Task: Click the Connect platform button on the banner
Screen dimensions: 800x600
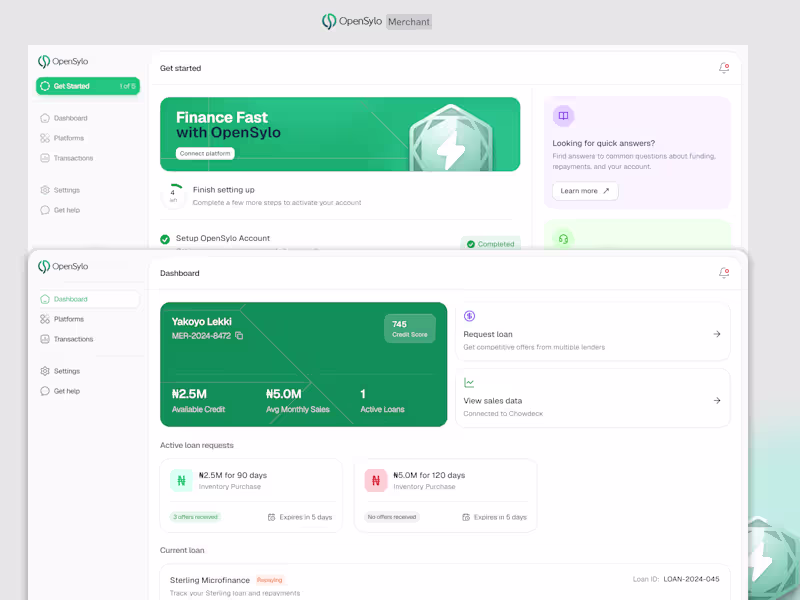Action: (205, 154)
